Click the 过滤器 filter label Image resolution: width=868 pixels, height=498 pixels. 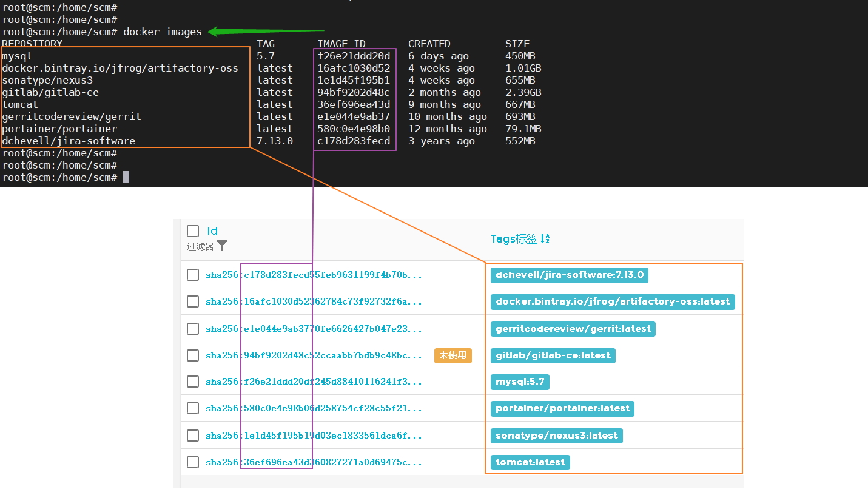pos(200,246)
